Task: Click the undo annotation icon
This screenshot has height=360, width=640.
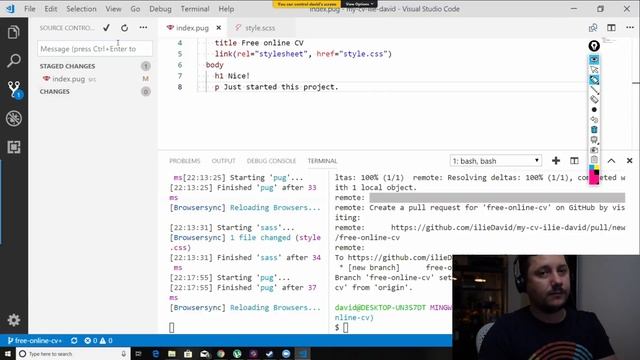Action: click(x=594, y=120)
